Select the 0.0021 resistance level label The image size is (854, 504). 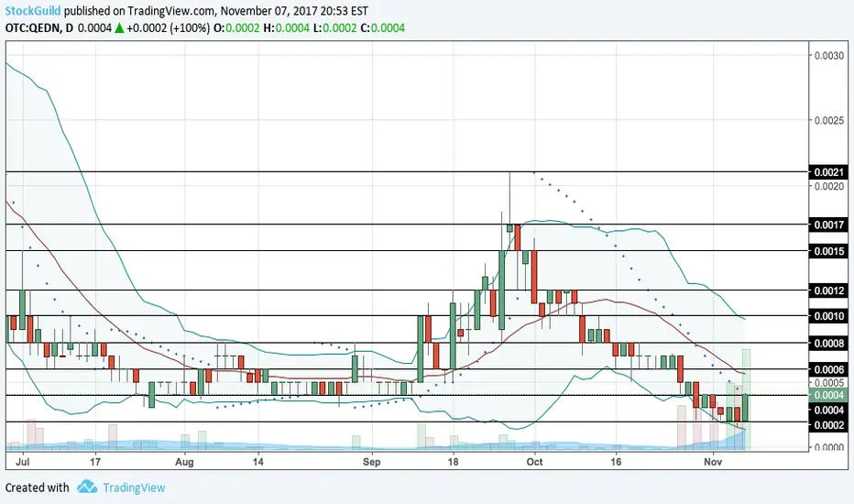(829, 172)
